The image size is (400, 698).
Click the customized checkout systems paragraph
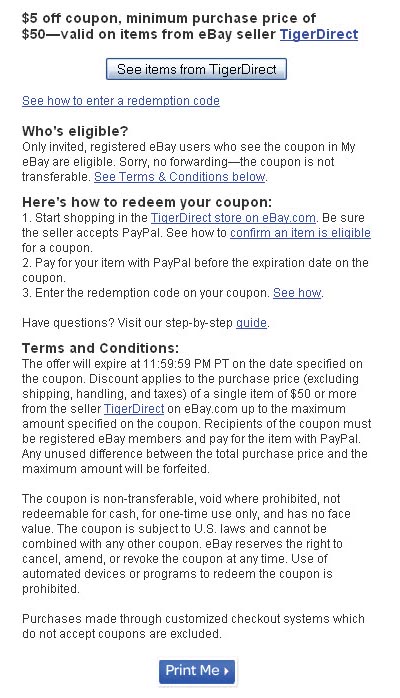click(x=193, y=626)
